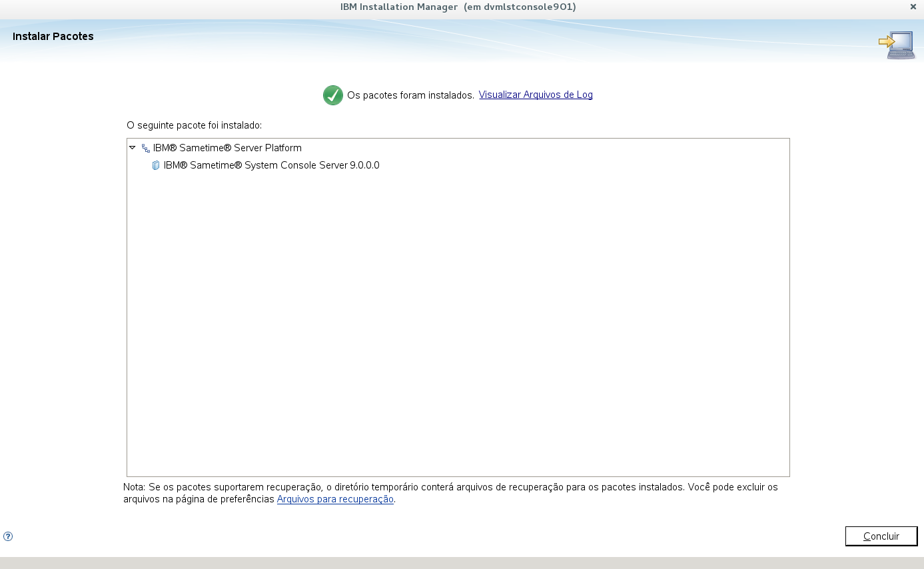Click the Sametime Server Platform tree icon
The width and height of the screenshot is (924, 569).
[x=146, y=148]
